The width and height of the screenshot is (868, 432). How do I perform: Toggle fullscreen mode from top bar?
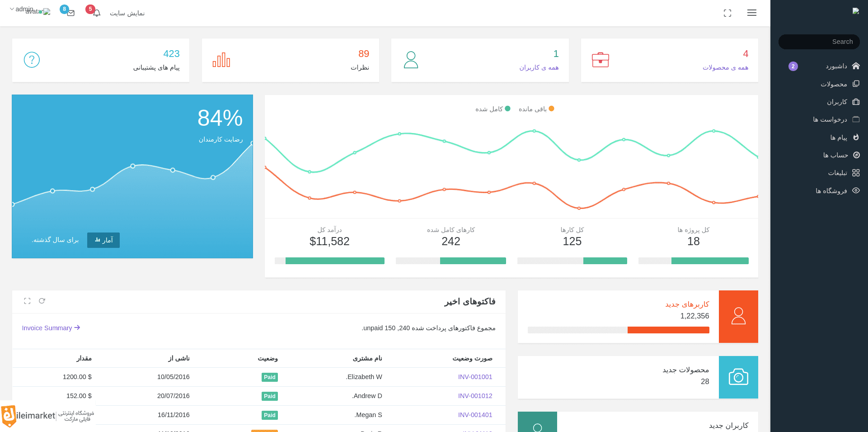(727, 13)
